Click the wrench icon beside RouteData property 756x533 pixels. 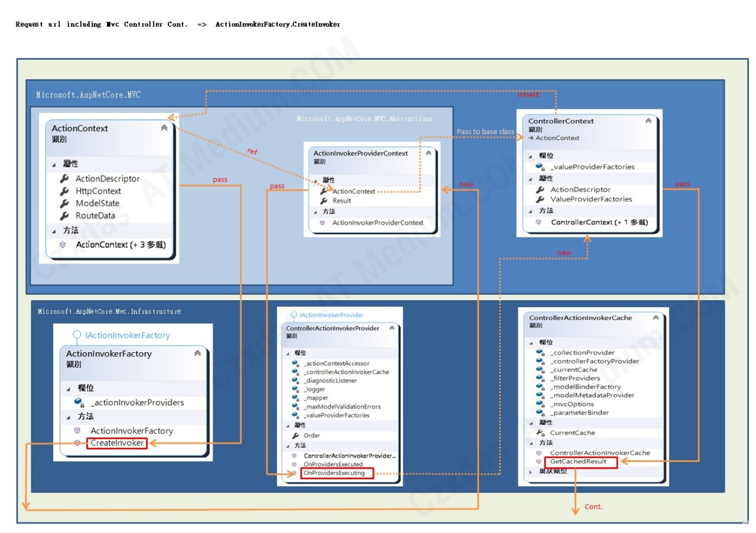[x=64, y=216]
